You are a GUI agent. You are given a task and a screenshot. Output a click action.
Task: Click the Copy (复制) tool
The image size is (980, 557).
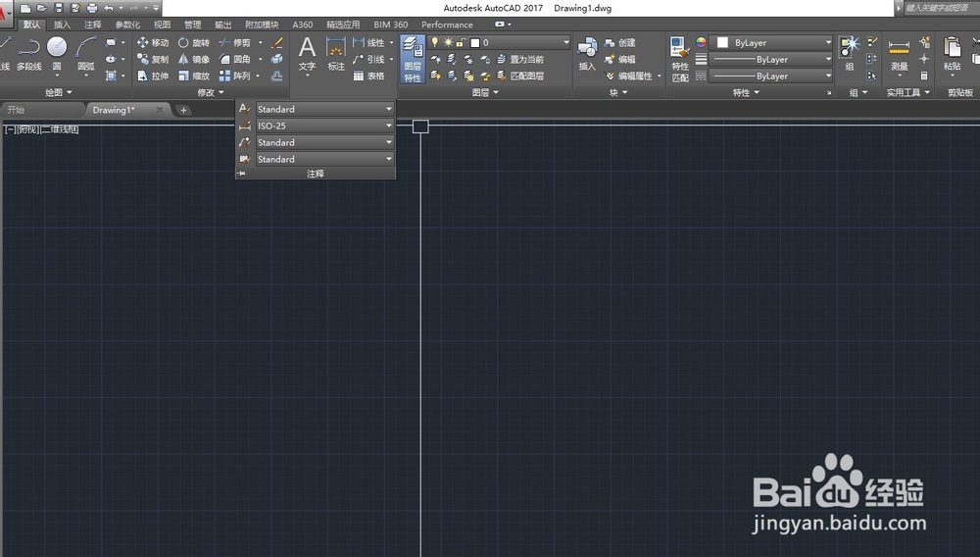pos(153,60)
